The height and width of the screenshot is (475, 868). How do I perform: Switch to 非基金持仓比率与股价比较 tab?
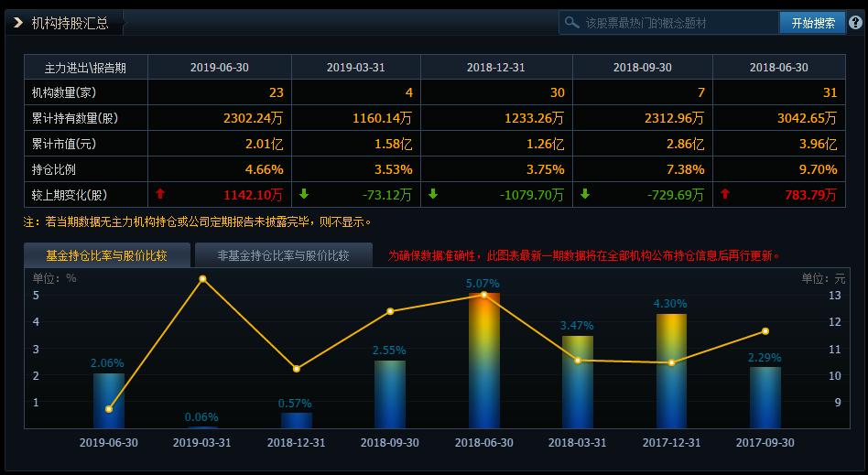(284, 255)
